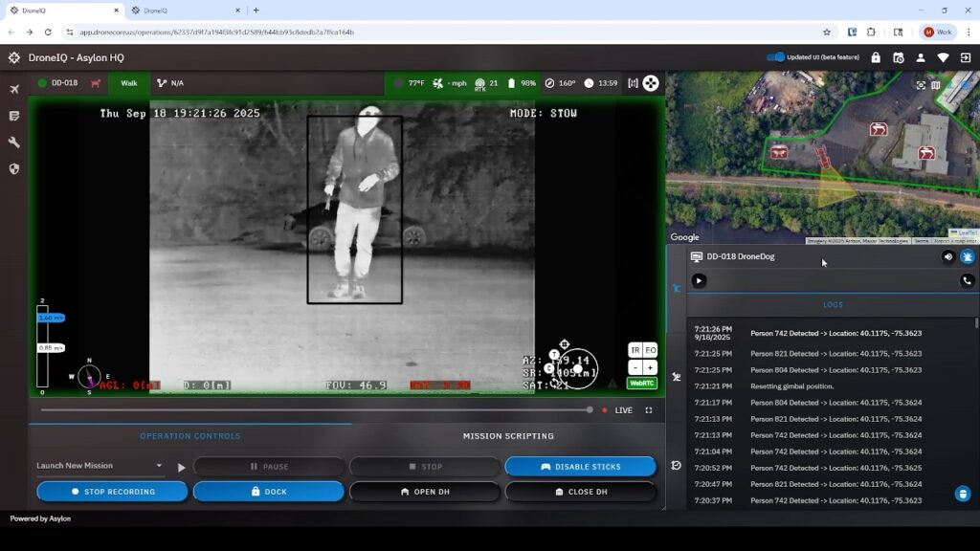Open the map layers icon
Viewport: 980px width, 551px height.
936,85
